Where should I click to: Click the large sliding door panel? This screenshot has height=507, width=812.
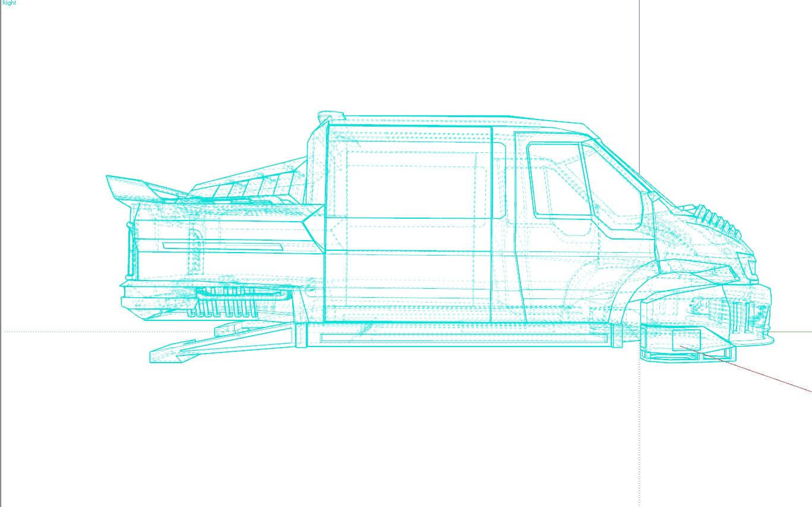(x=408, y=224)
